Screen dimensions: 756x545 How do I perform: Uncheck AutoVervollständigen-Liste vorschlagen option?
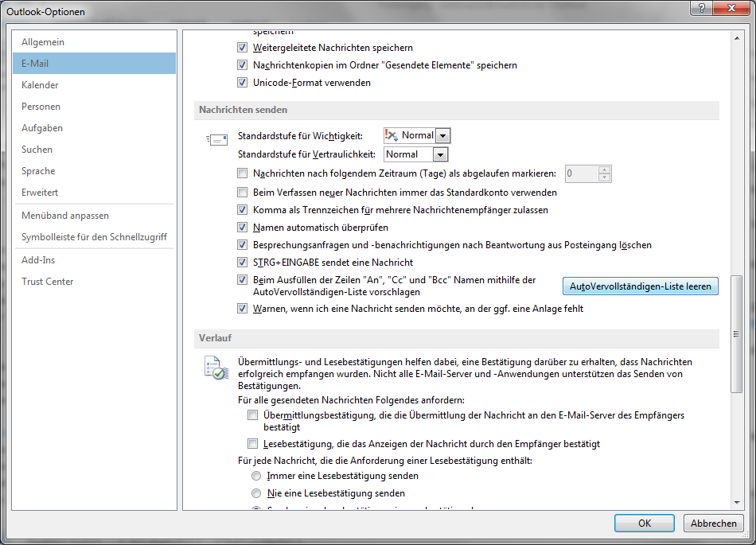click(242, 279)
